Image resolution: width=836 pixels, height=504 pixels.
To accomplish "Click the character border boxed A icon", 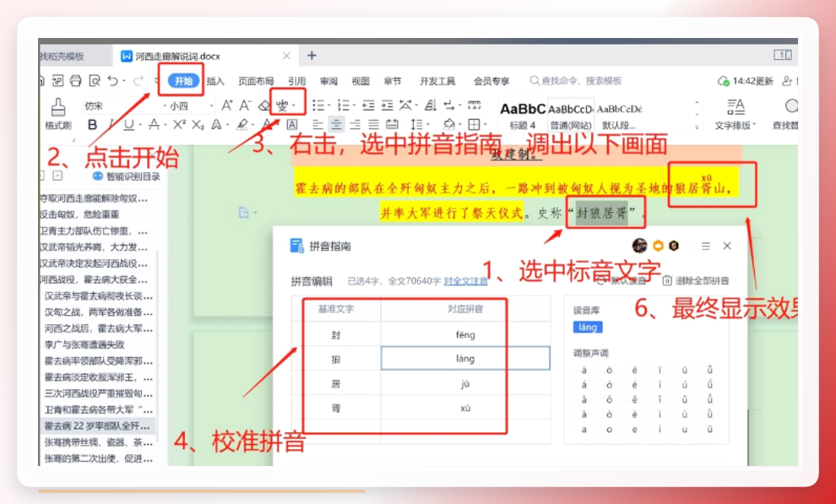I will 291,125.
